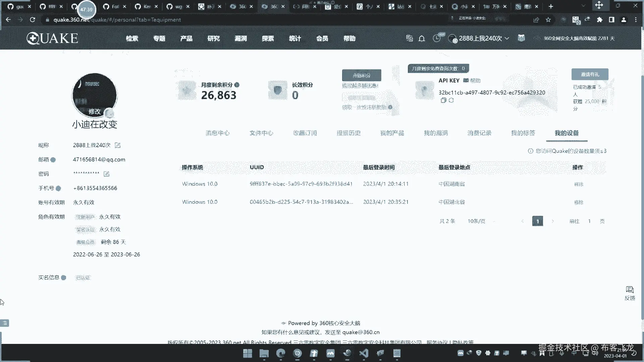Expand the 2888上我240次 user dropdown
The image size is (644, 362).
(x=506, y=38)
